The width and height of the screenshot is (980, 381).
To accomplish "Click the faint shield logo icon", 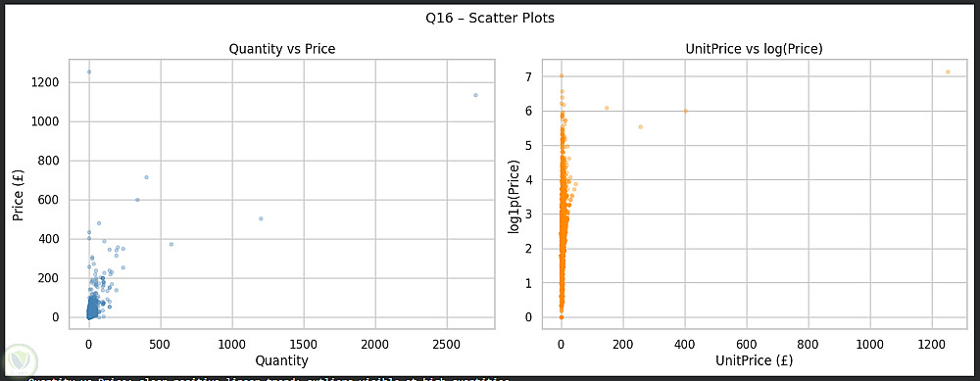I will [x=19, y=359].
